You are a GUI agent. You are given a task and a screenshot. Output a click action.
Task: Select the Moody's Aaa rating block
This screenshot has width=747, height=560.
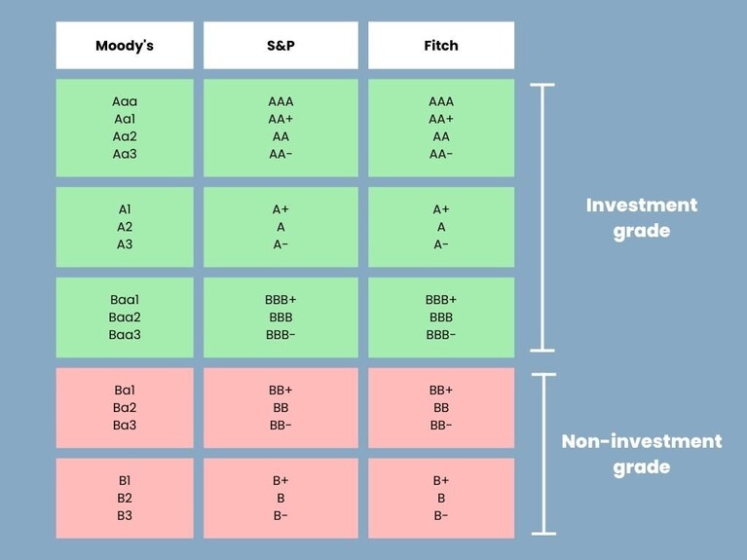pyautogui.click(x=125, y=128)
